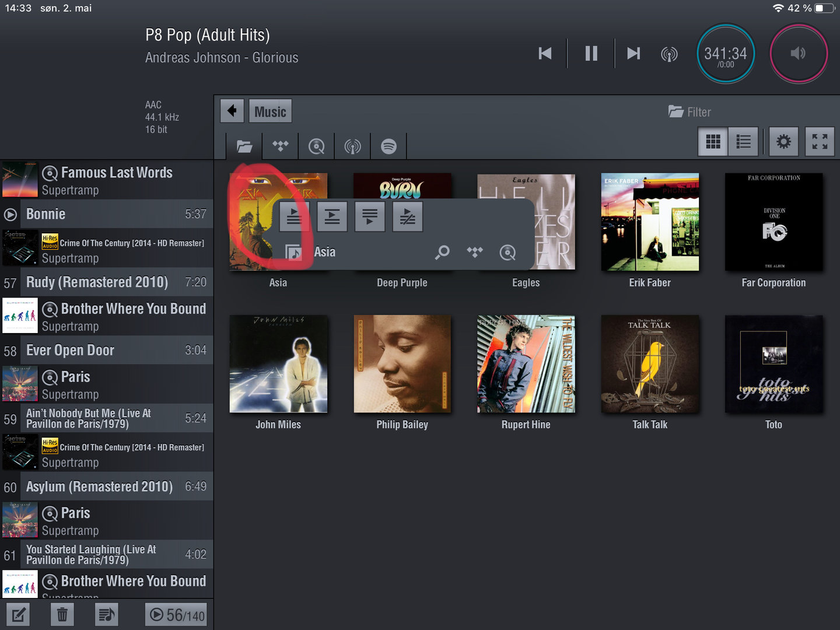Add Asia to end of queue
This screenshot has width=840, height=630.
click(370, 217)
